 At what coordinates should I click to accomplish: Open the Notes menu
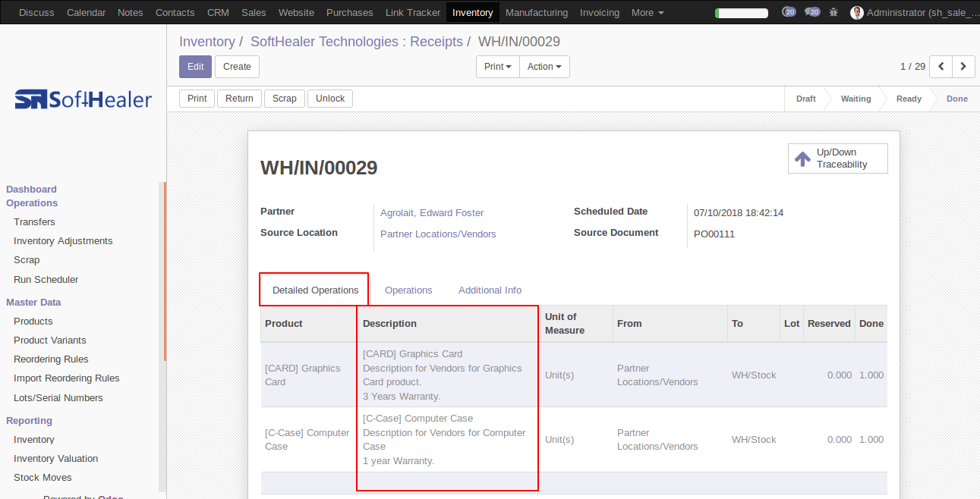click(x=131, y=12)
